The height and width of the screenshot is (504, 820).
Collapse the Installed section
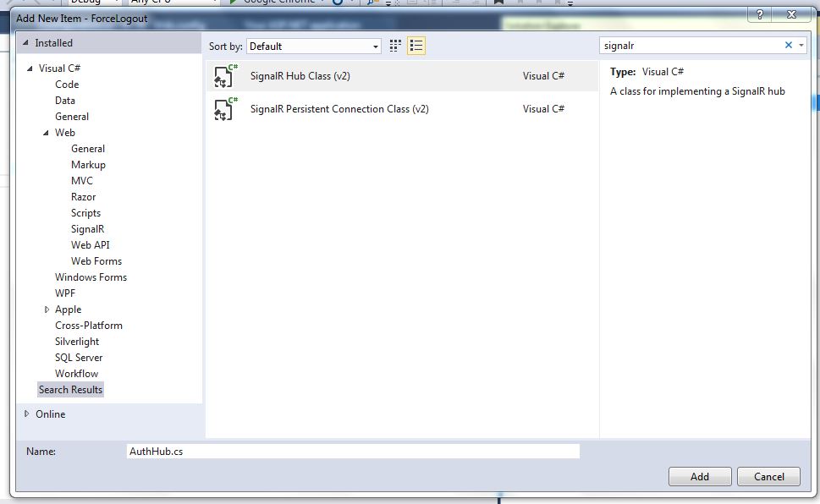pyautogui.click(x=25, y=43)
